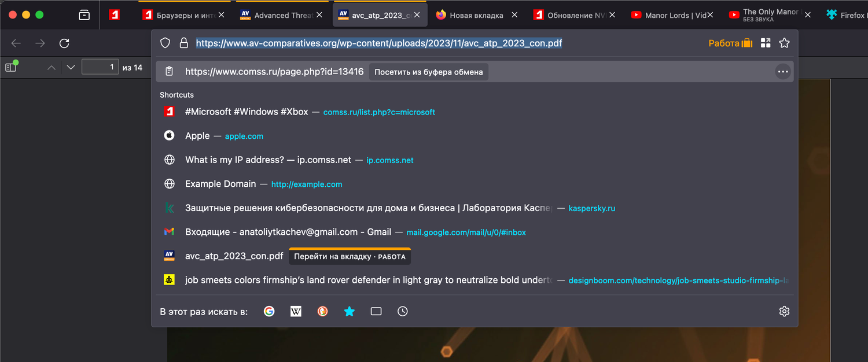This screenshot has height=362, width=868.
Task: Open the comss.ru/list.php?c=microsoft link
Action: pyautogui.click(x=379, y=112)
